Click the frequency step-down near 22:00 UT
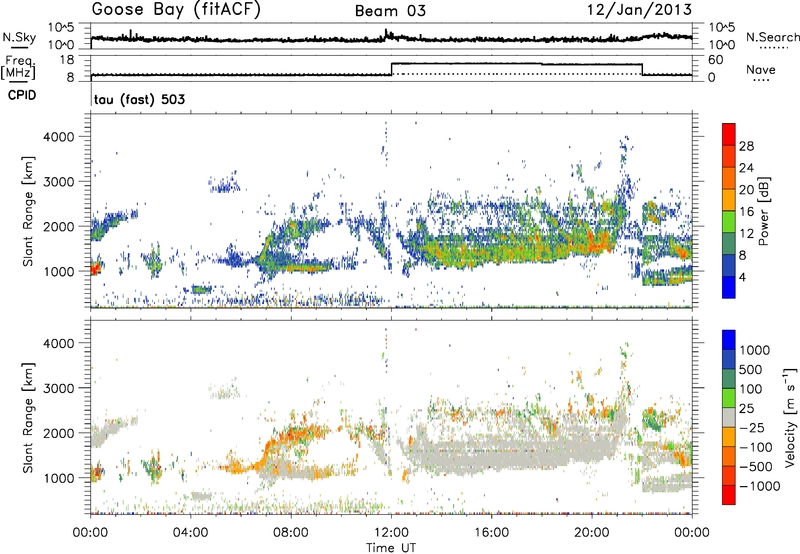The height and width of the screenshot is (554, 800). coord(642,69)
